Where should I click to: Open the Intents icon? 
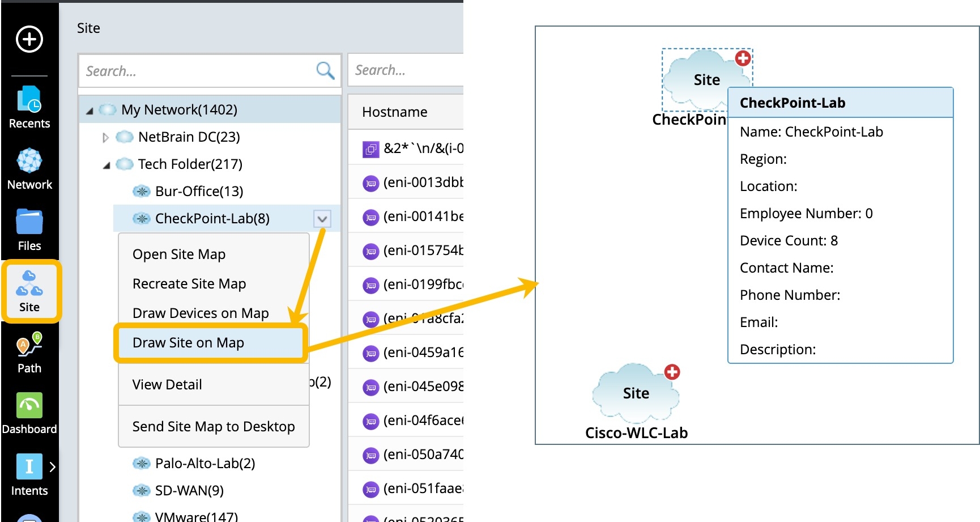point(29,475)
